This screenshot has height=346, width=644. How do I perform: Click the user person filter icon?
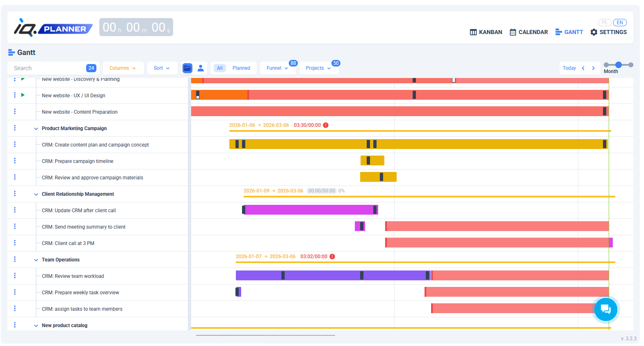pos(201,68)
